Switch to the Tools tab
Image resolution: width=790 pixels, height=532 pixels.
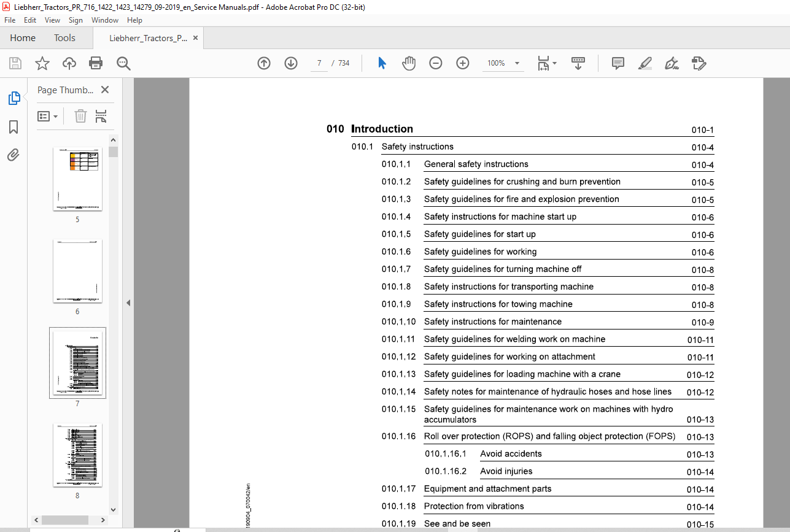coord(64,38)
